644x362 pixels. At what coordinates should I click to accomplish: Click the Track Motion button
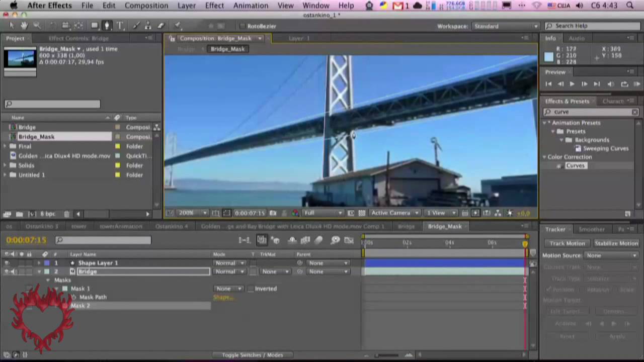[567, 243]
